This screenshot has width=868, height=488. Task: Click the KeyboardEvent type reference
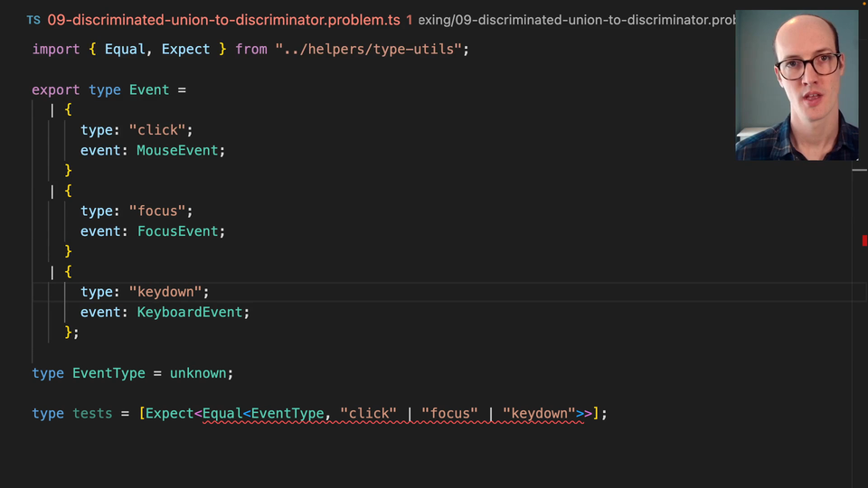tap(189, 312)
